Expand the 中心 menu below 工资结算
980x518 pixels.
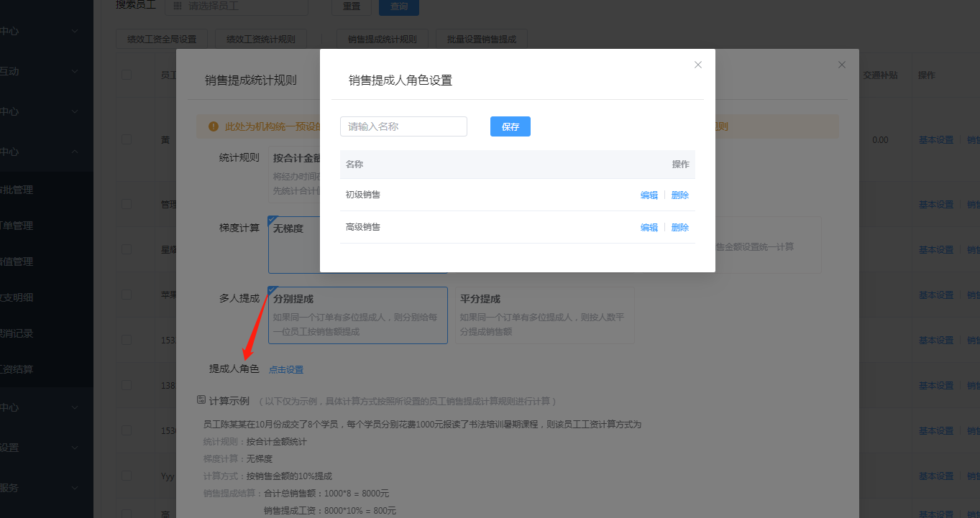click(75, 407)
